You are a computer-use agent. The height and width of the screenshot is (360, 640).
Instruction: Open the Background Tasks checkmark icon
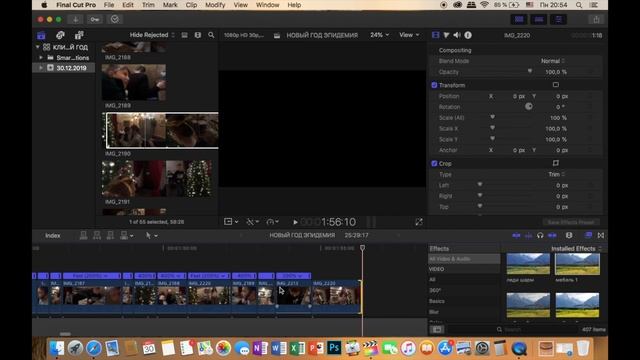click(115, 19)
